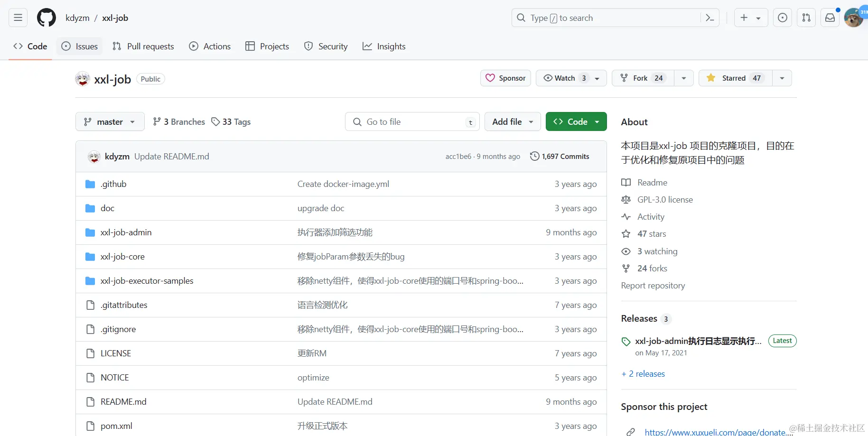This screenshot has height=436, width=868.
Task: Open the command palette icon
Action: [710, 18]
